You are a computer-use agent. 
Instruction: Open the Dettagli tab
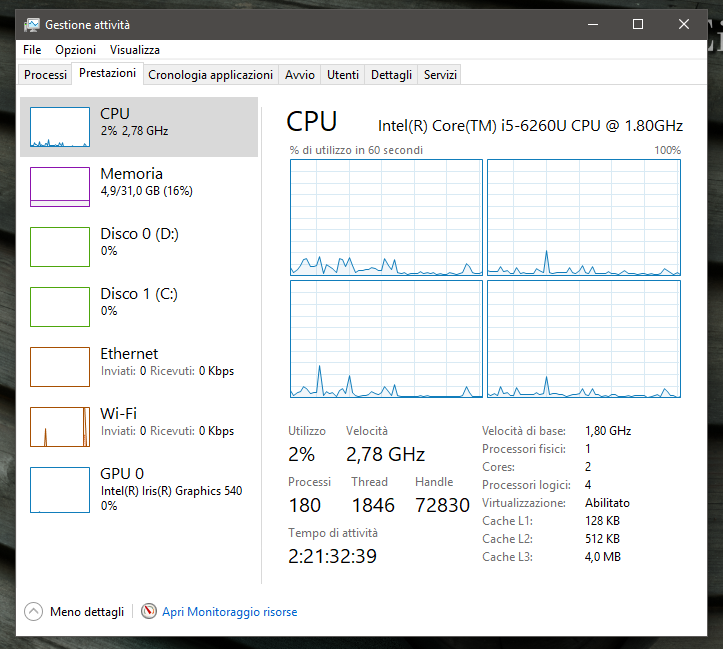(391, 75)
